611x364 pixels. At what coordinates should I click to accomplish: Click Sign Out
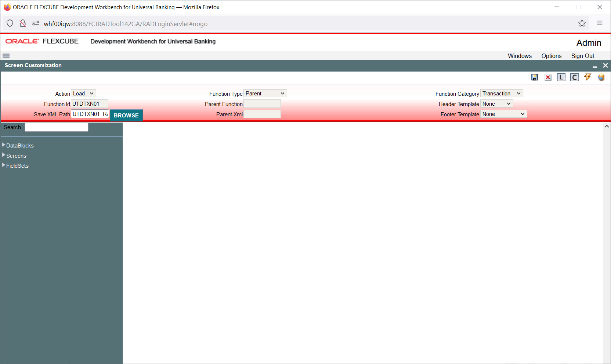[x=582, y=56]
